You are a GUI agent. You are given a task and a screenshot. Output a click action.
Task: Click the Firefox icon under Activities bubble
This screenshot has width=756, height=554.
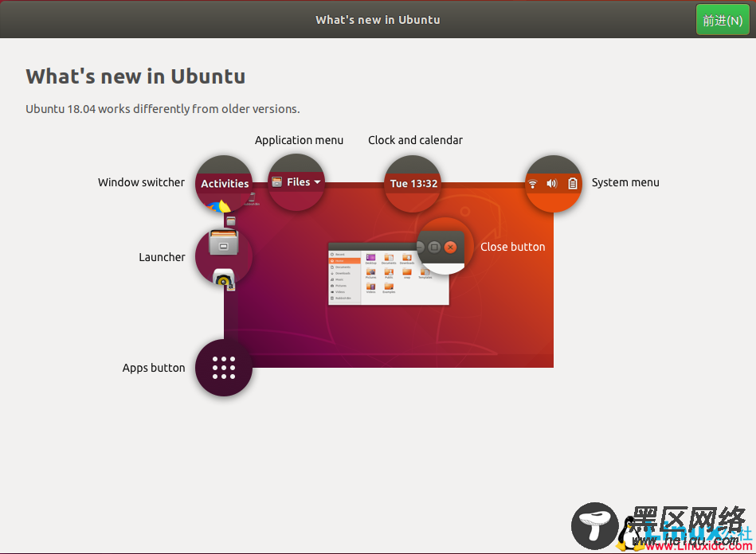[x=218, y=207]
